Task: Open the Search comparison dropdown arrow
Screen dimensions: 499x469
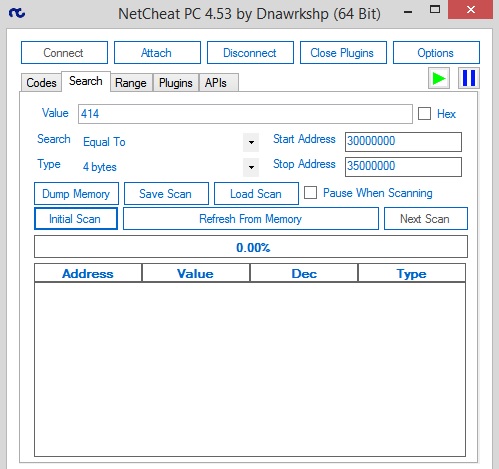Action: (x=251, y=142)
